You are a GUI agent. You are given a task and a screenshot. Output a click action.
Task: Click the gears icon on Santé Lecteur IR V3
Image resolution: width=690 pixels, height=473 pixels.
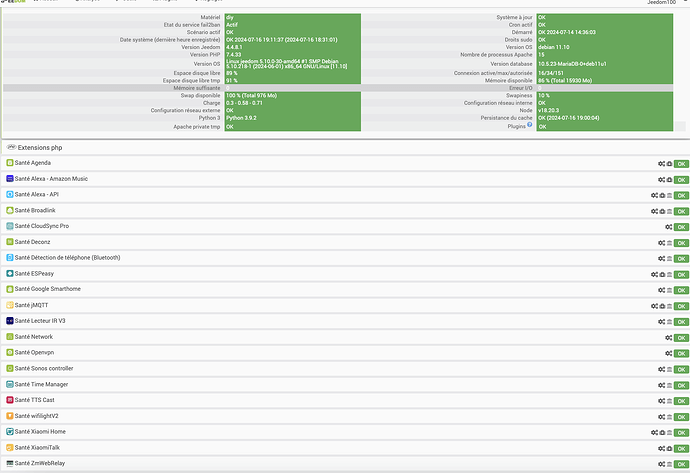coord(661,322)
